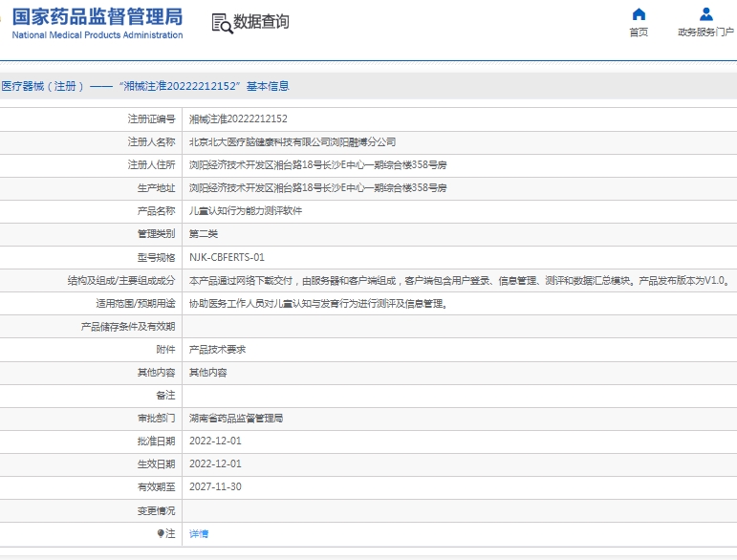
Task: Click the 政务服务门户 label text
Action: tap(706, 32)
